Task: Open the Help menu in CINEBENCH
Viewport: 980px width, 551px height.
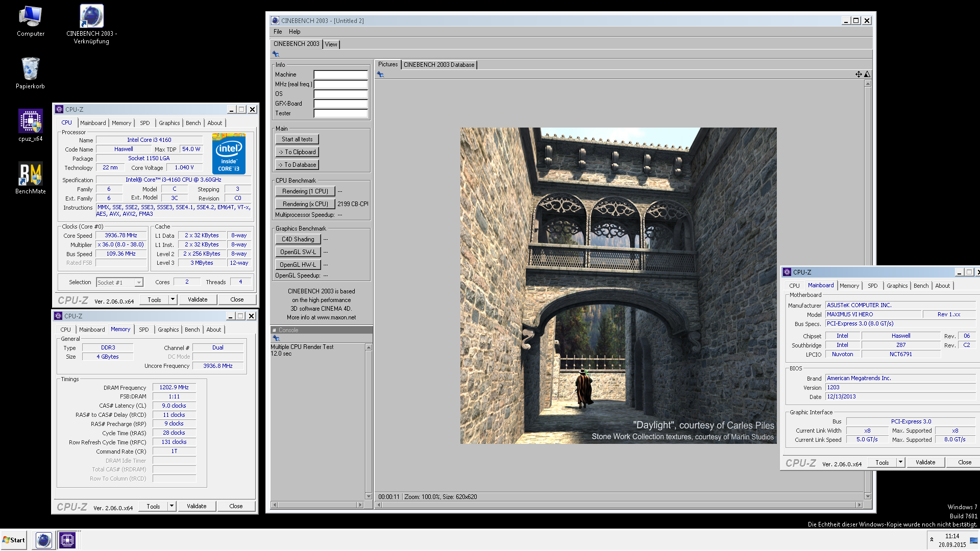Action: point(295,32)
